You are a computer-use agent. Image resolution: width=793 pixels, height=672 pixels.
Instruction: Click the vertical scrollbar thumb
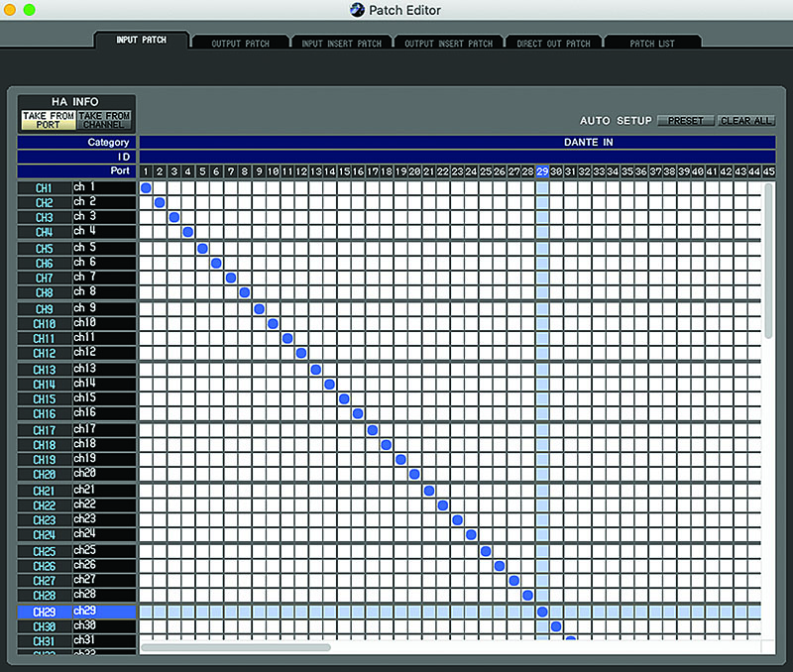click(769, 261)
